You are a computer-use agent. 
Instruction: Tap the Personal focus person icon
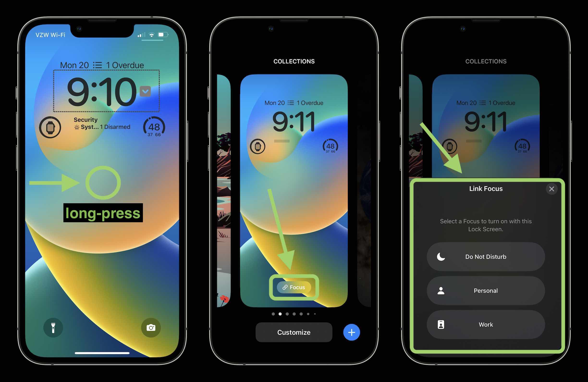(441, 290)
